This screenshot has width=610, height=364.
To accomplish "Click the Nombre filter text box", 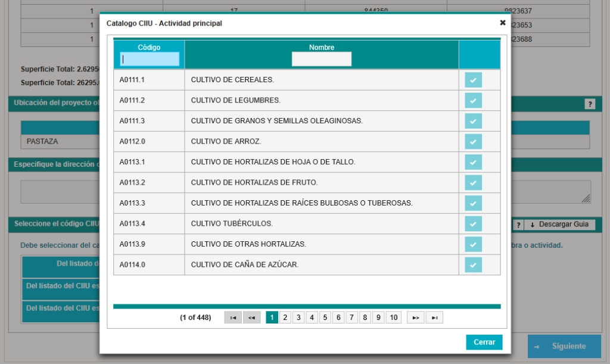I will point(321,59).
